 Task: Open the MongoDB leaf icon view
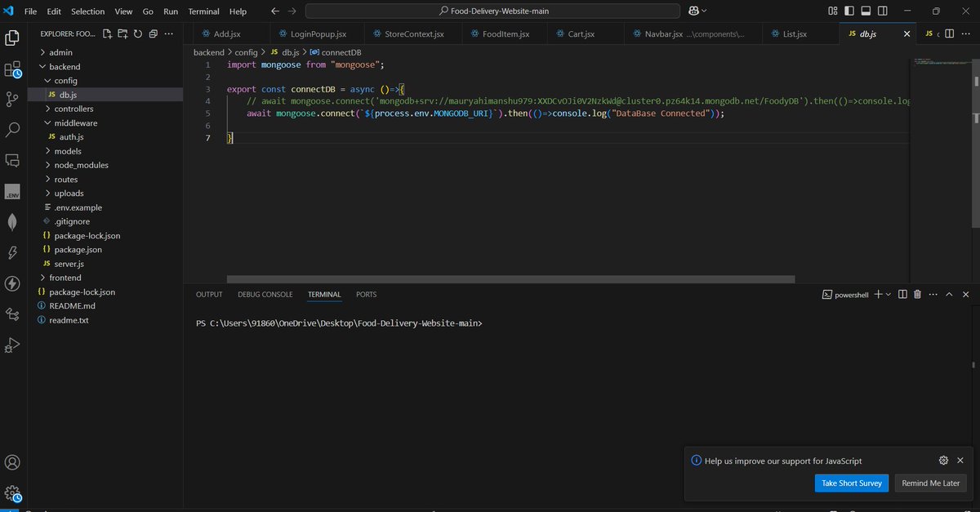[12, 221]
